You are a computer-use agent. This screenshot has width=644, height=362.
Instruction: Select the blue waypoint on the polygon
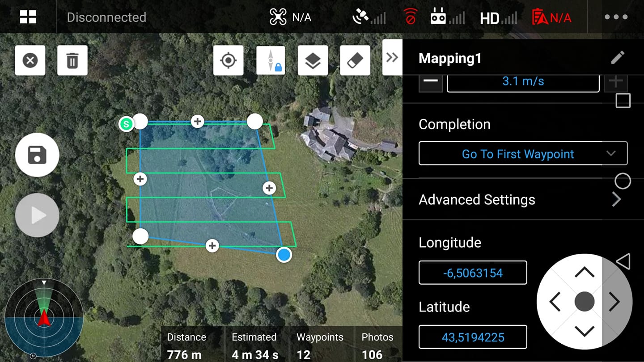tap(284, 255)
